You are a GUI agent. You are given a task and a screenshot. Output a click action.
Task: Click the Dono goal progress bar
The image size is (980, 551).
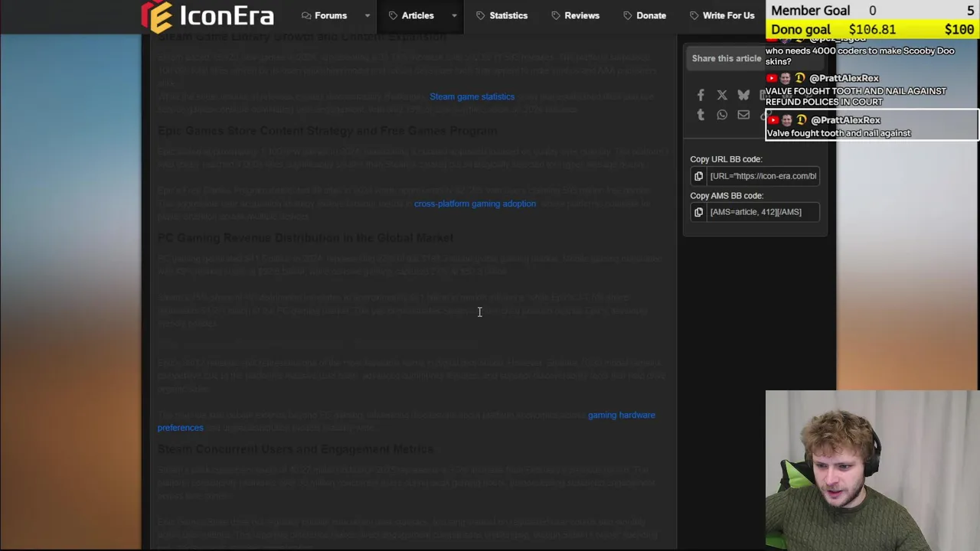tap(873, 29)
